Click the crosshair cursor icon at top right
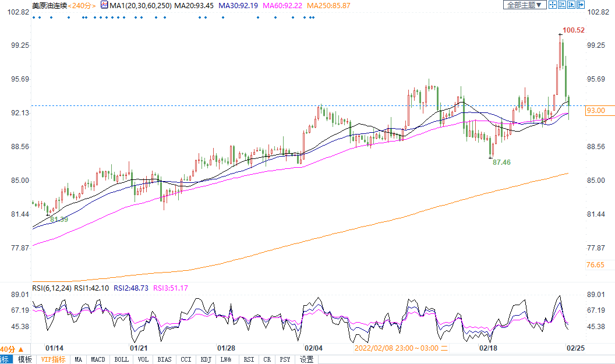This screenshot has width=615, height=364. click(553, 5)
